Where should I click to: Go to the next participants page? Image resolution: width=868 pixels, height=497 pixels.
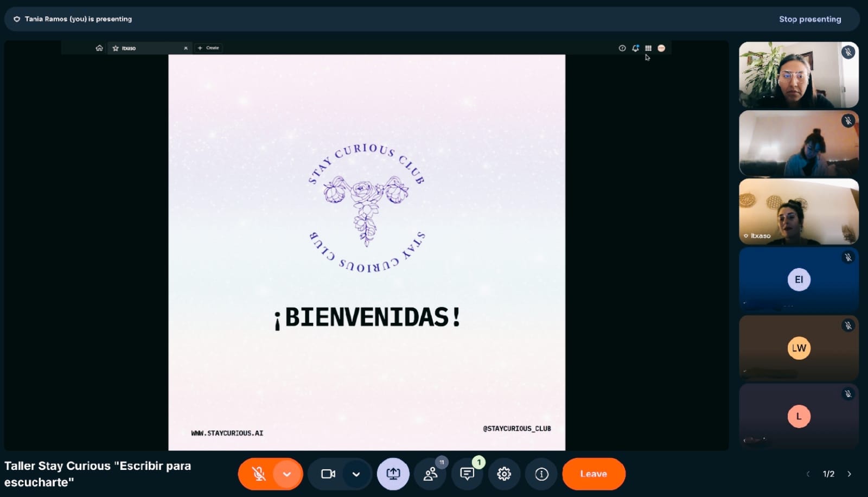(850, 474)
